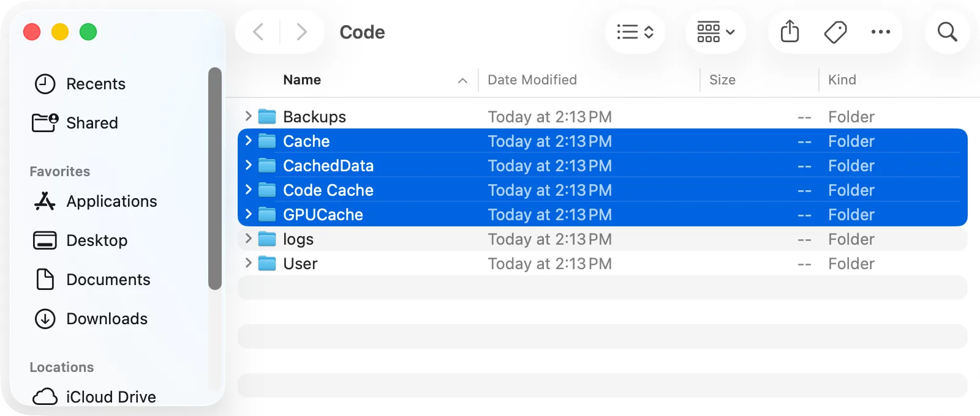The image size is (980, 416).
Task: Expand the Cache folder disclosure arrow
Action: click(x=248, y=141)
